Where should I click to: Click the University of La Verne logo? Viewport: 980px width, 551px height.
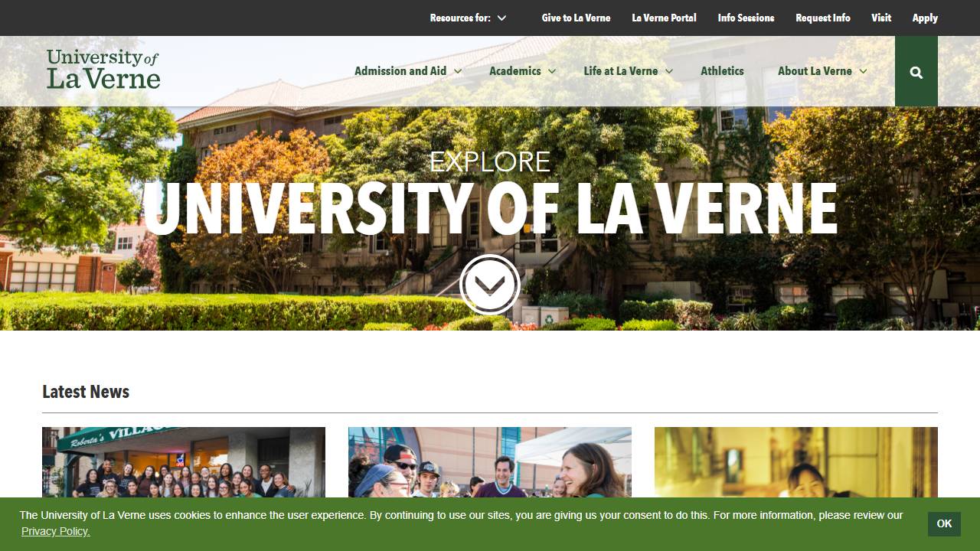[103, 69]
